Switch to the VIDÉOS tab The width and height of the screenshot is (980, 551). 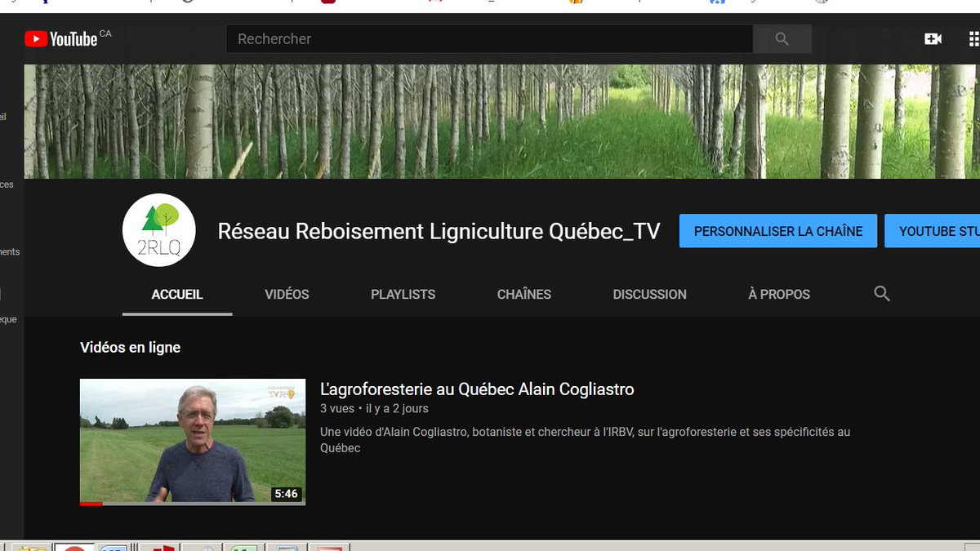(x=287, y=295)
